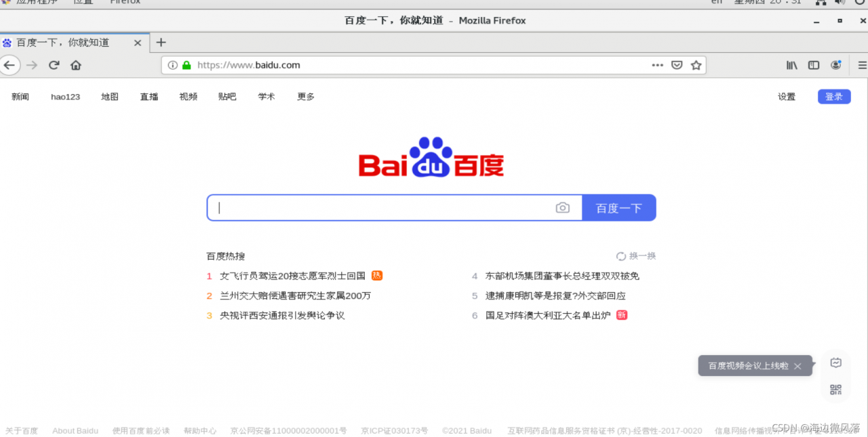
Task: Open hot search 兰州交大赔偿遇害研究生家属200万
Action: [x=296, y=295]
